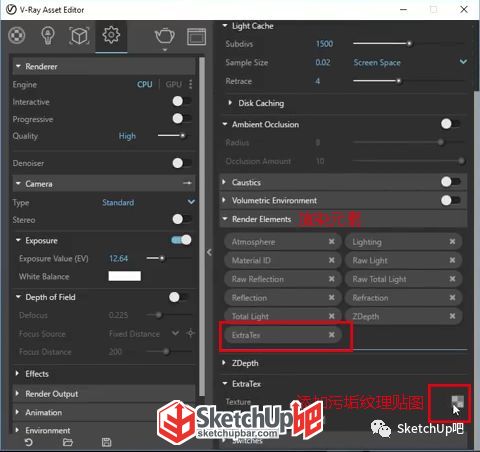The image size is (480, 452).
Task: Collapse the Renderer section
Action: coord(18,66)
